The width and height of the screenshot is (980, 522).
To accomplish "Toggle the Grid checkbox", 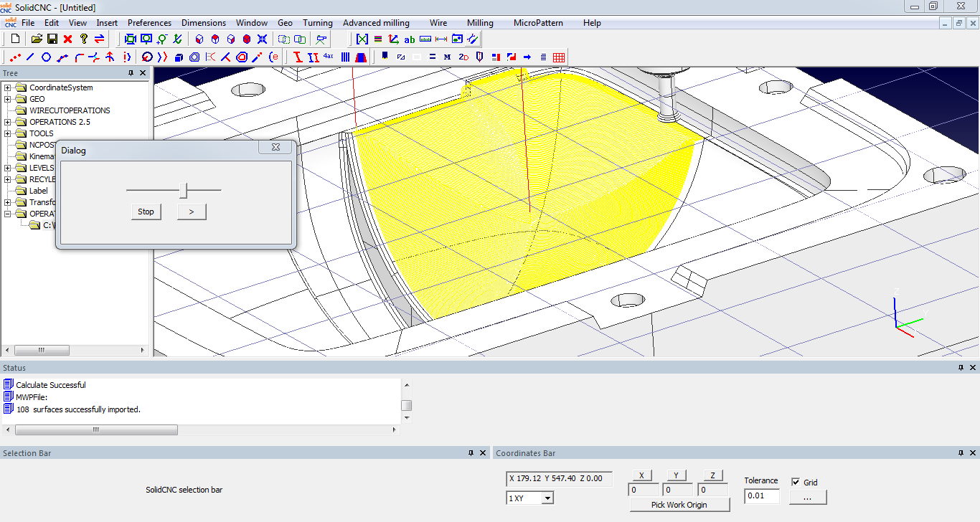I will point(796,482).
